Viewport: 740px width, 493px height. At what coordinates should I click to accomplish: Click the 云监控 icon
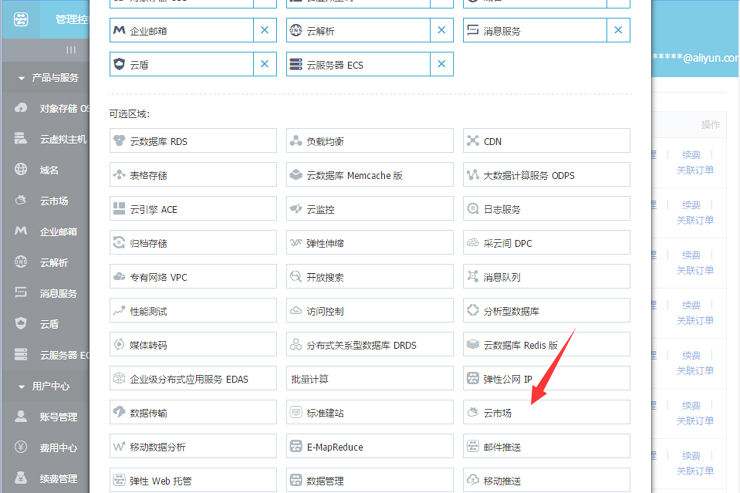coord(295,209)
